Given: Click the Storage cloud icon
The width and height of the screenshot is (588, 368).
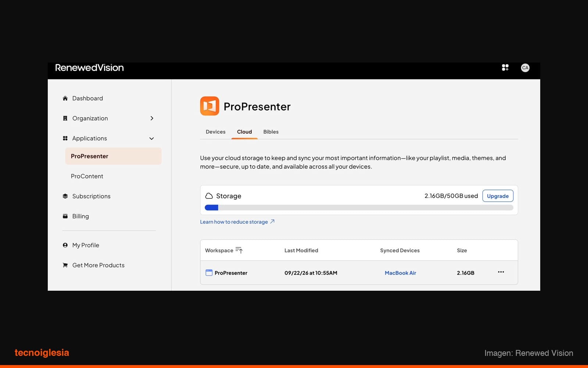Looking at the screenshot, I should tap(209, 196).
